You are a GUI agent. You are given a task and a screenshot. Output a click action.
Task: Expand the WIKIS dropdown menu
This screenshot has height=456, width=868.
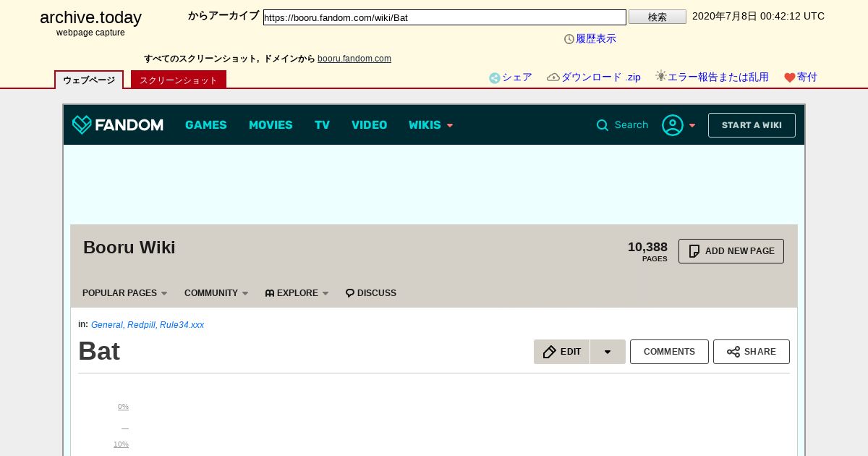[x=430, y=125]
